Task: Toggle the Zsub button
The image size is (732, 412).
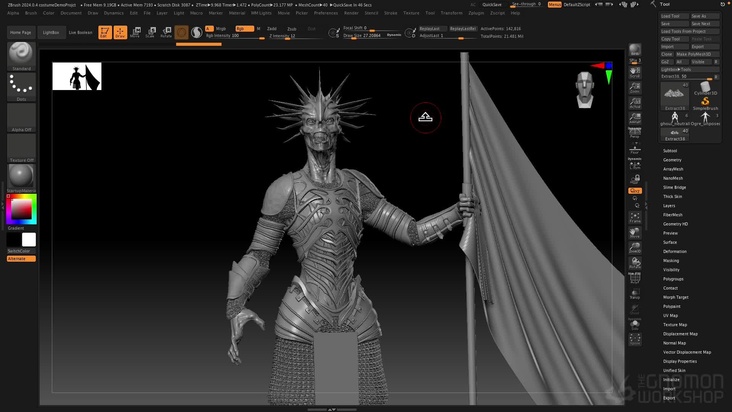Action: 292,28
